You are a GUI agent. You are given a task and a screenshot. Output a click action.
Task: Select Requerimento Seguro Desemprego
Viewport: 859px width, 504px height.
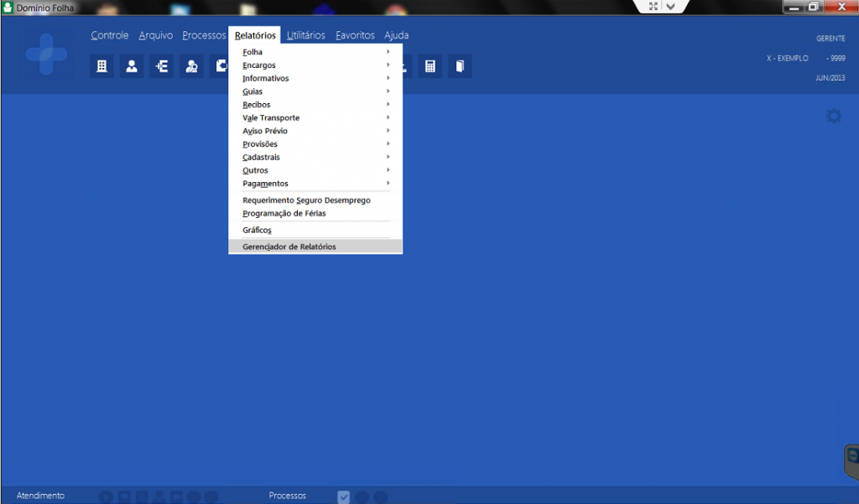[x=315, y=200]
